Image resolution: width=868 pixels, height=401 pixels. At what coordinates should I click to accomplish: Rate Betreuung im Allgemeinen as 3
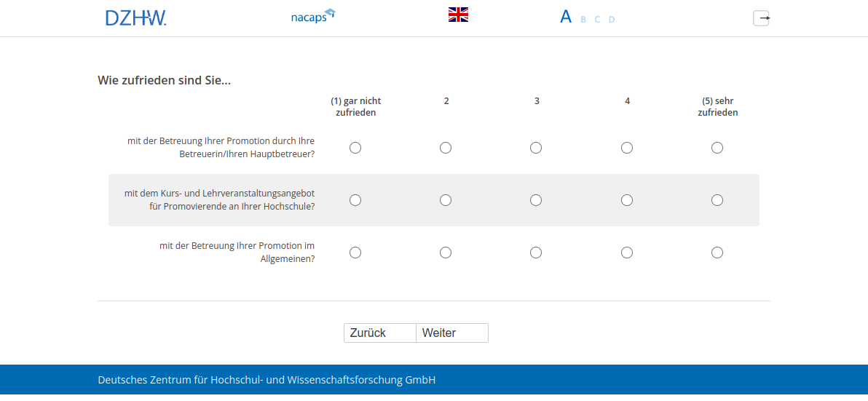pyautogui.click(x=536, y=253)
